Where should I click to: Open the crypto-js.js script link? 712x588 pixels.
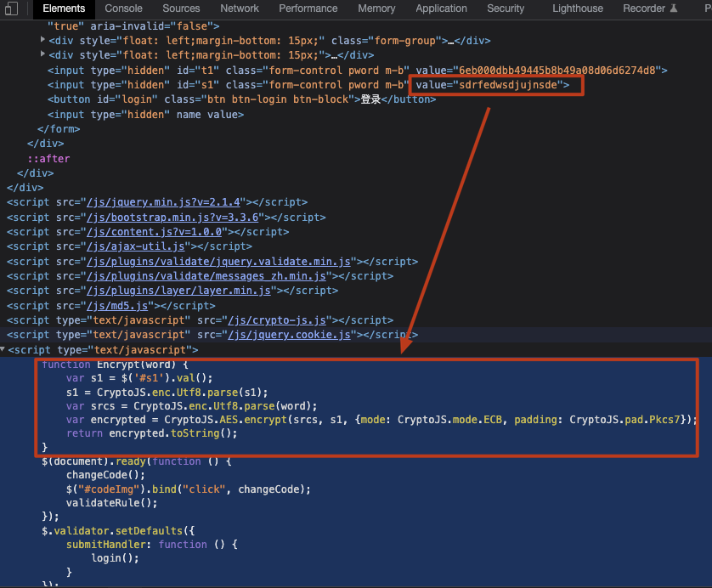(277, 320)
